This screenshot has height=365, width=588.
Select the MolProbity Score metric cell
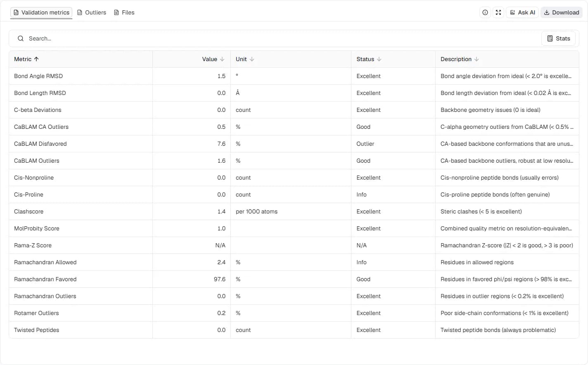81,228
